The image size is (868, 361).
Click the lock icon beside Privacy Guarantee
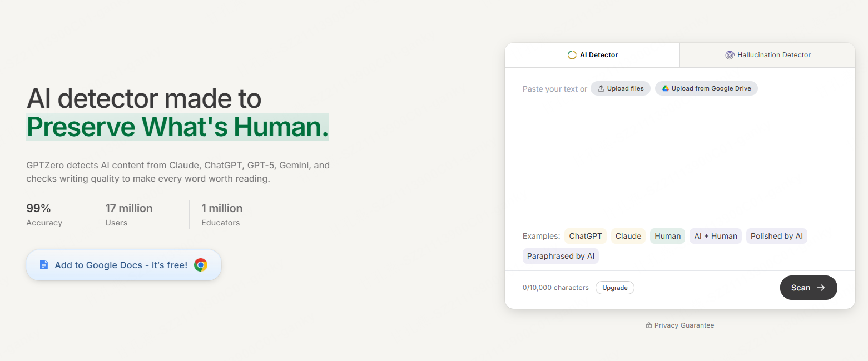tap(649, 325)
